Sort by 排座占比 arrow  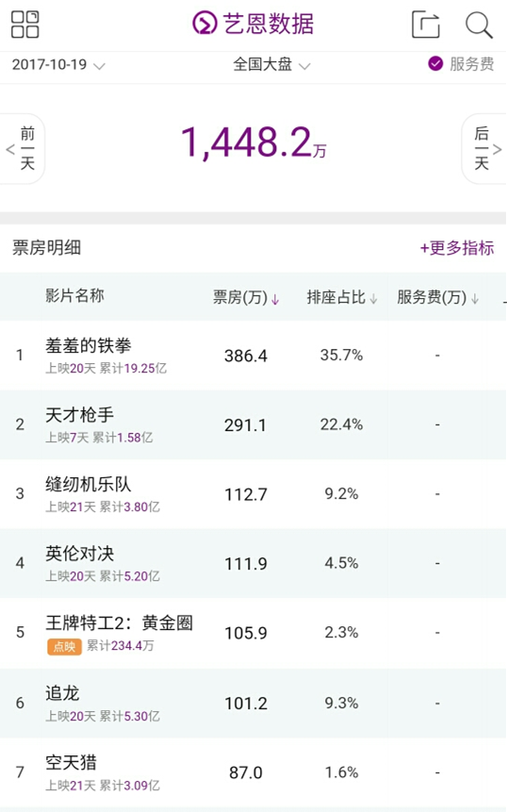tap(373, 299)
